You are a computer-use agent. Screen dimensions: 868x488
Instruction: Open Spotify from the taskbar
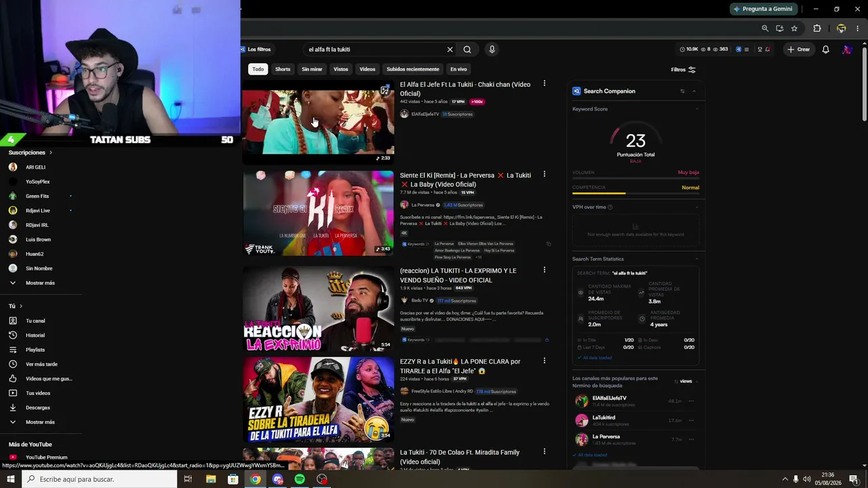tap(300, 479)
